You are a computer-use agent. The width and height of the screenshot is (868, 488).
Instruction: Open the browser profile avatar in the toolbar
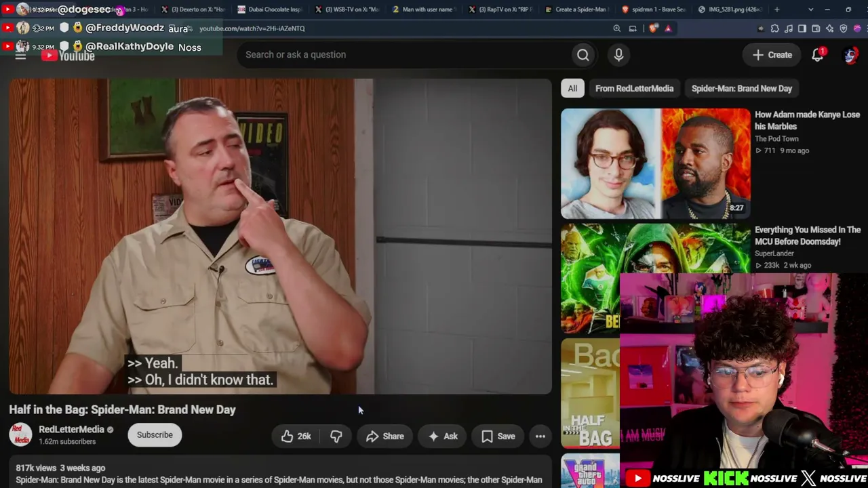point(858,28)
